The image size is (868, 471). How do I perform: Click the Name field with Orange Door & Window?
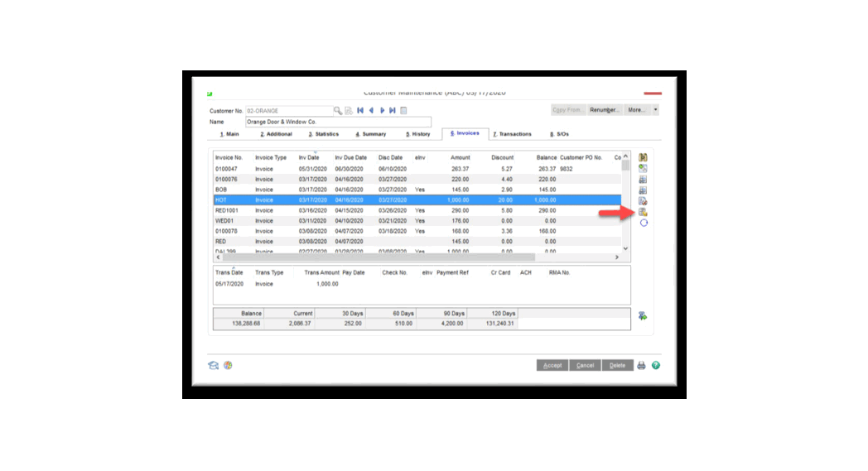(338, 122)
